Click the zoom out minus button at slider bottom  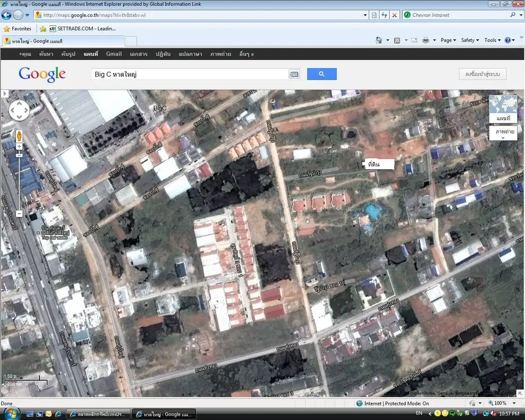tap(19, 214)
